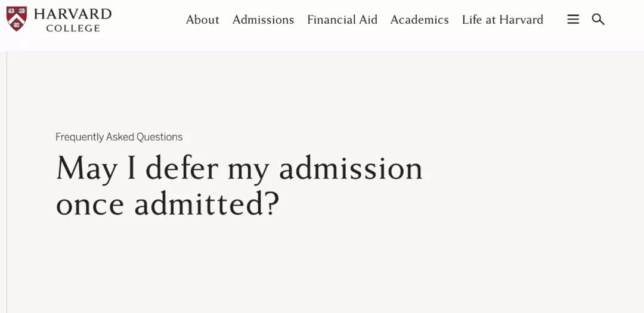
Task: Click the Frequently Asked Questions breadcrumb link
Action: [119, 137]
